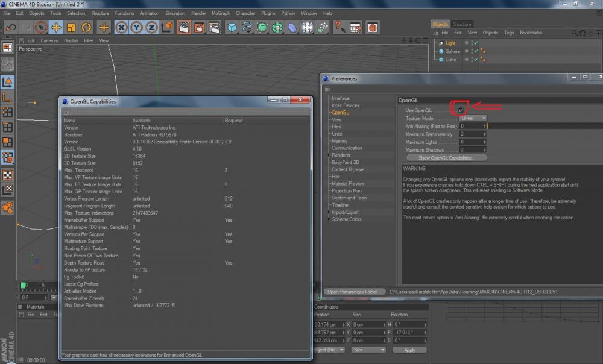Click the Open Preferences Folder button

point(353,292)
